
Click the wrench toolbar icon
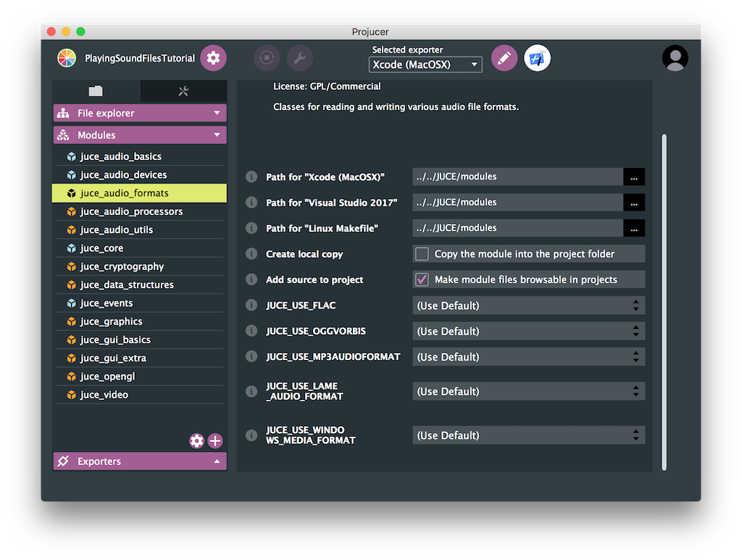300,58
